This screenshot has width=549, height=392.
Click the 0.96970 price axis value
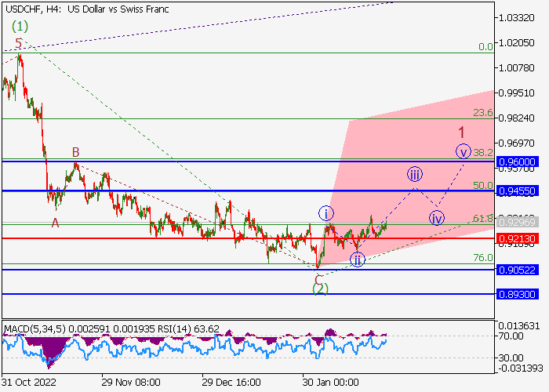click(x=516, y=143)
